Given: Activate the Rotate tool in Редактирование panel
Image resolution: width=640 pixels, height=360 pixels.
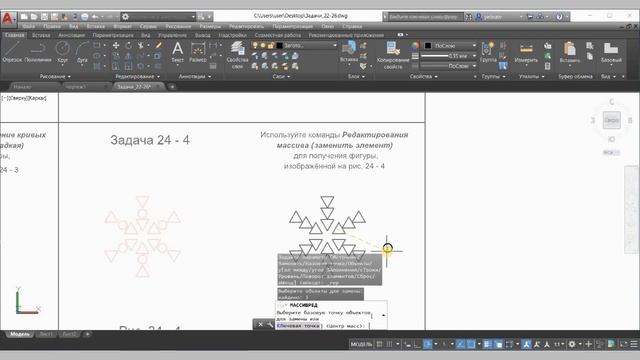Looking at the screenshot, I should tap(129, 45).
